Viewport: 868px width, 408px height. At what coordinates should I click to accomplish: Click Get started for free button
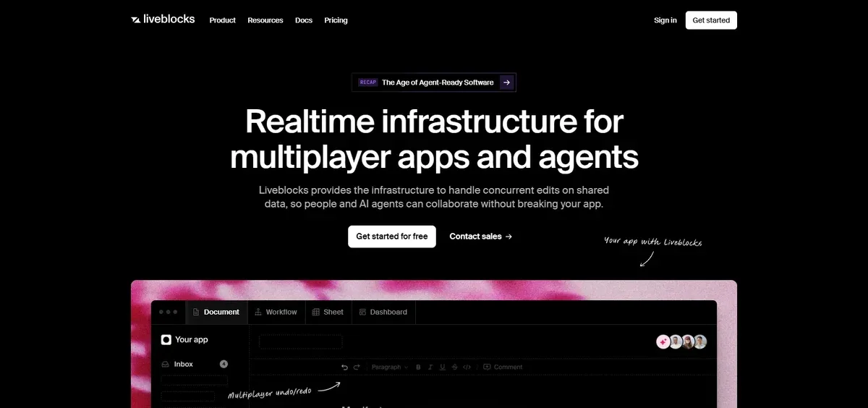click(392, 237)
